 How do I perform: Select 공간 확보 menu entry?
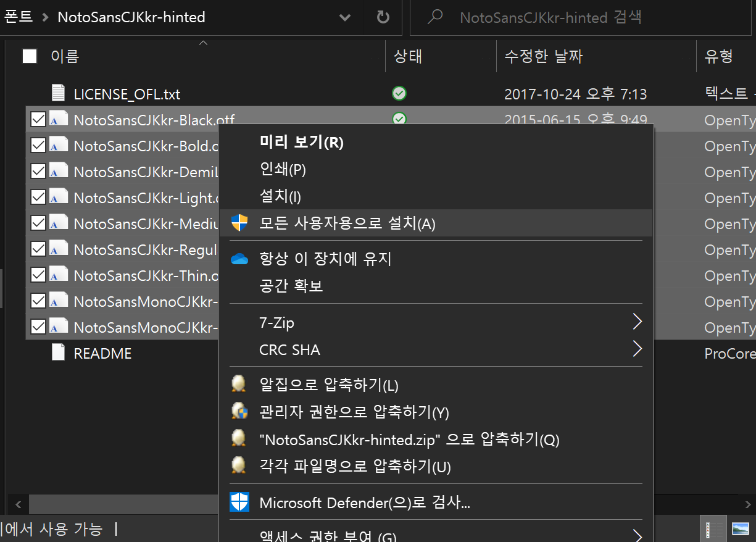436,286
